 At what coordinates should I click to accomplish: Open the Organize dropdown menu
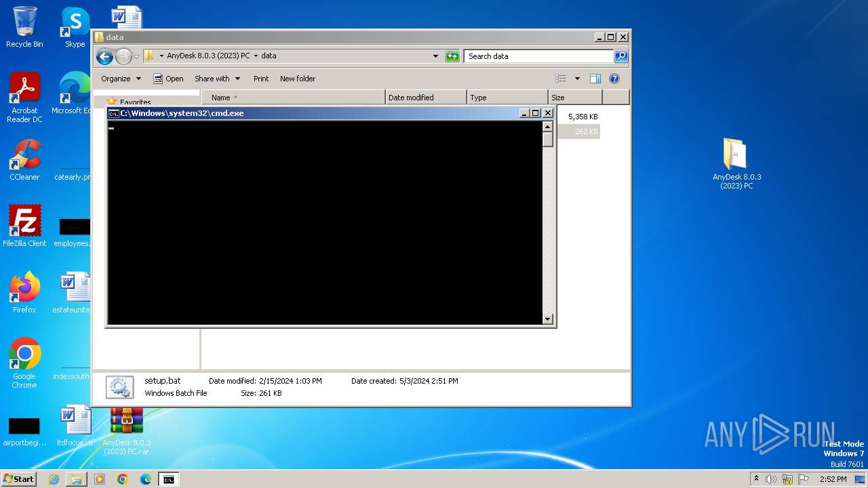[121, 79]
